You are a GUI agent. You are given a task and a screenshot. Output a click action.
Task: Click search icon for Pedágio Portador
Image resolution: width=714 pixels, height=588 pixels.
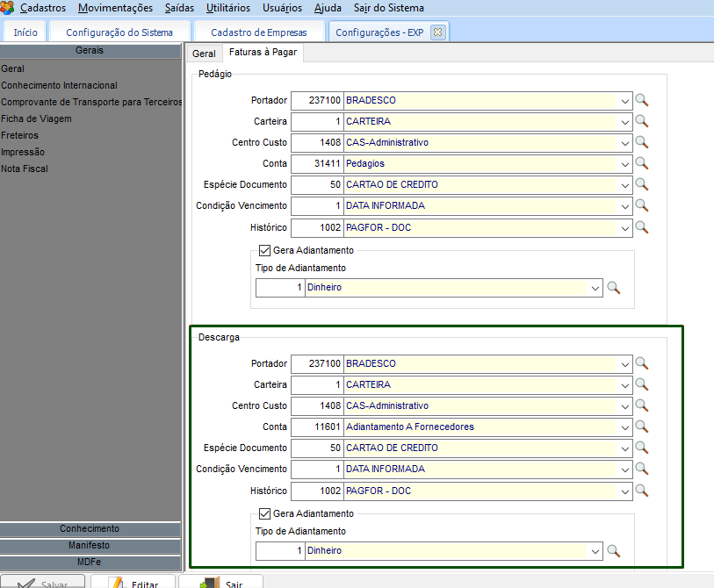642,100
